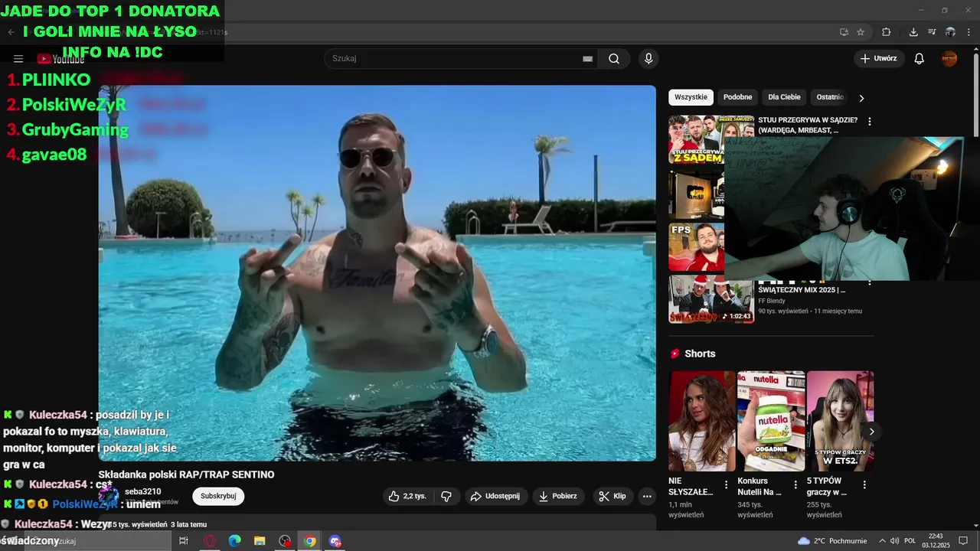Screen dimensions: 980x551
Task: Open more actions three-dot menu under video
Action: tap(647, 496)
